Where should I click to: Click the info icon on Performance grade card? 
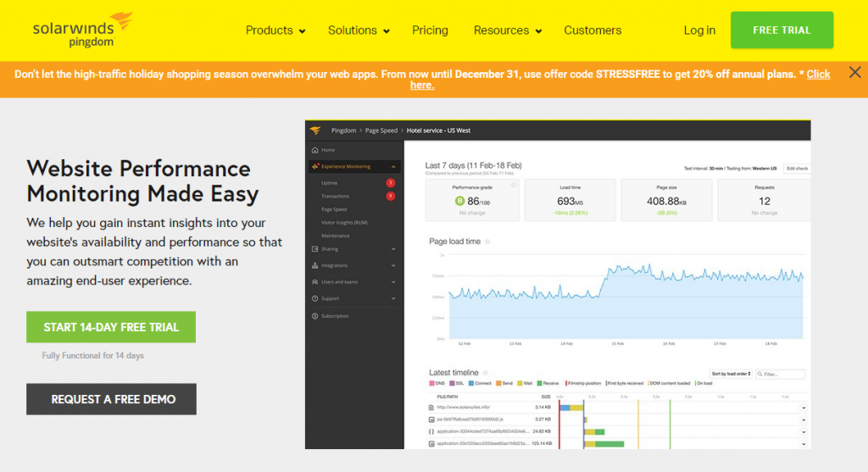513,185
